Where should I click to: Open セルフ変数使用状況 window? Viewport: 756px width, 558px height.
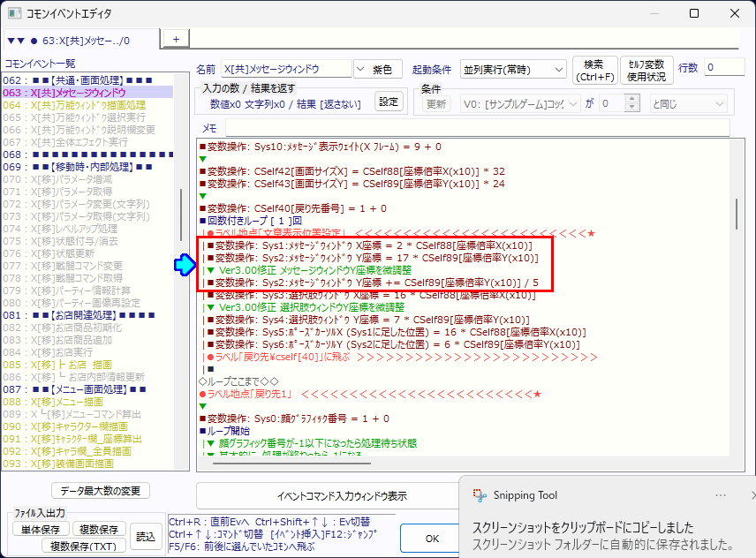(x=646, y=70)
